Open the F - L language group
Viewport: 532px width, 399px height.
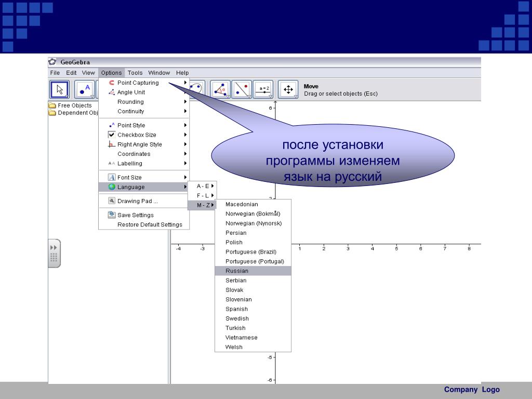(x=202, y=195)
